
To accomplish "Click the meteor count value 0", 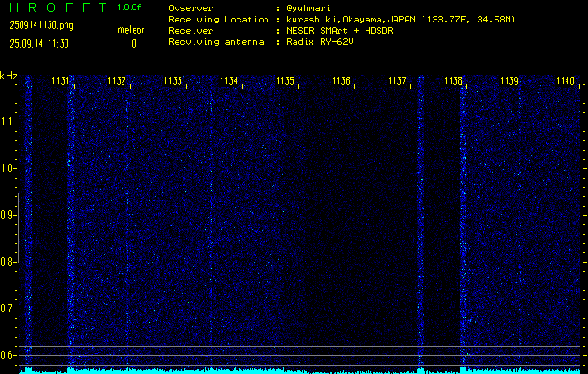I will (x=134, y=44).
